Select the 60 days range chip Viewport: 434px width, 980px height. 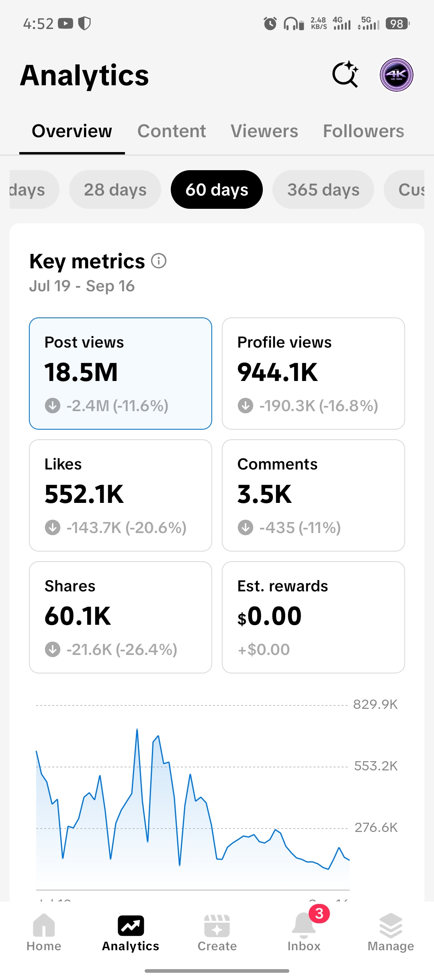[x=217, y=189]
